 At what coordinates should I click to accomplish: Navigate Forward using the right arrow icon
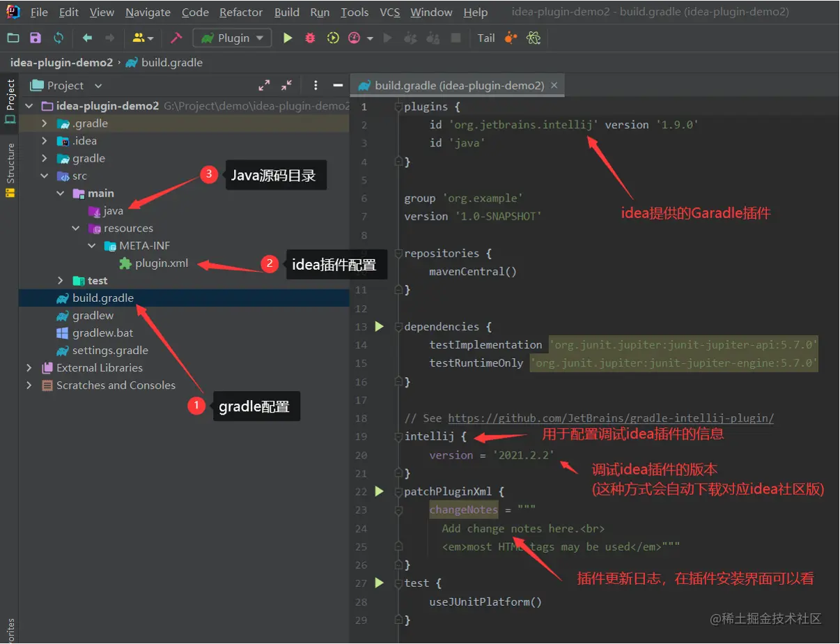click(x=109, y=38)
